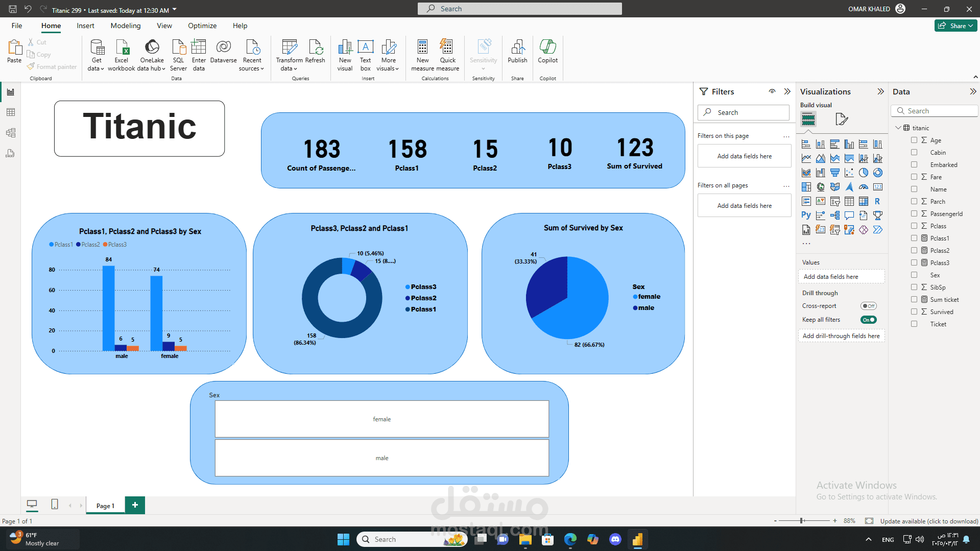
Task: Click more options for page filters
Action: (786, 136)
